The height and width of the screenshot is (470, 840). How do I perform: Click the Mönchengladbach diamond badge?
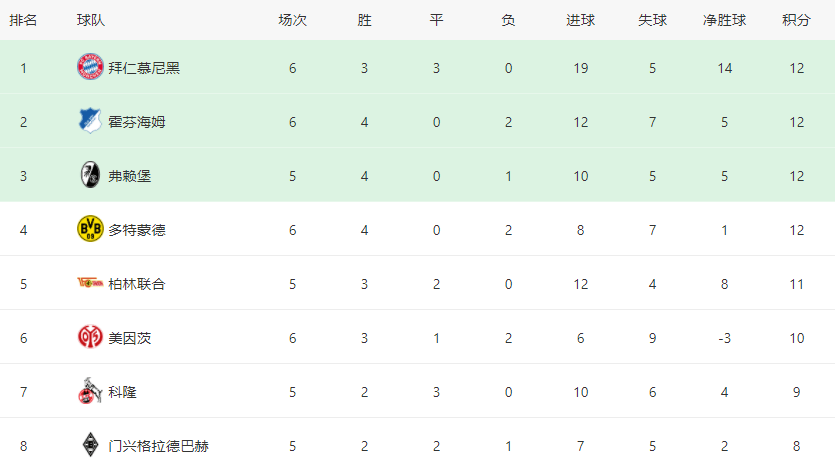(90, 445)
